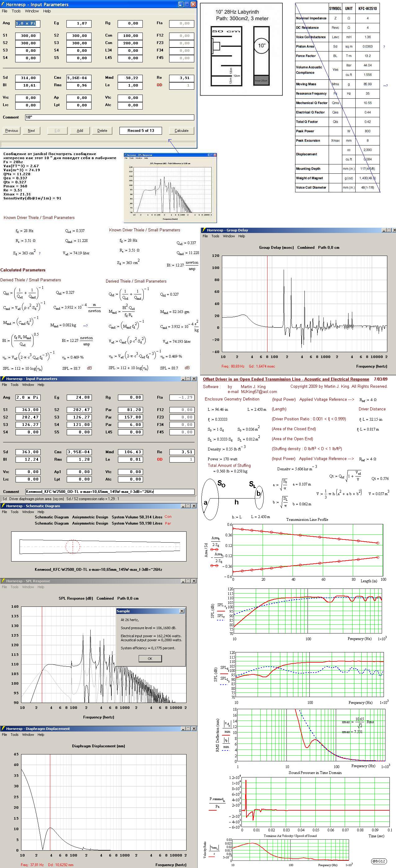Click the Cms field showing 3,95E-04
396x868 pixels.
coord(79,452)
